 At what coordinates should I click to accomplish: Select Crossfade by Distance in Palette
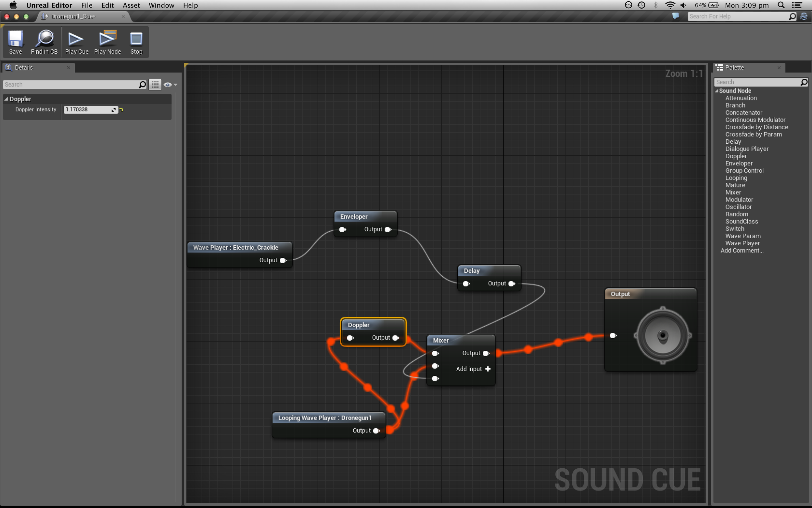click(756, 127)
